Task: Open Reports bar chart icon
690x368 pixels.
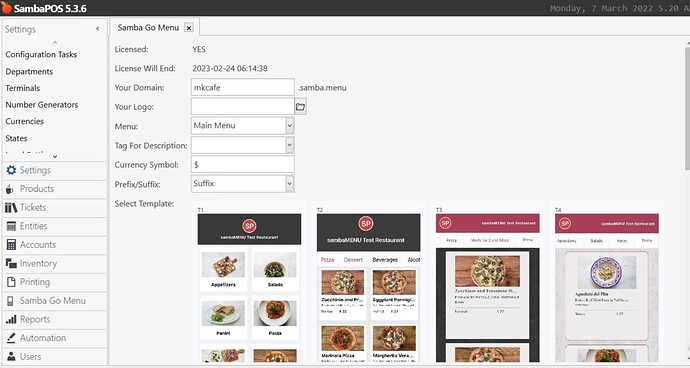Action: pyautogui.click(x=11, y=319)
